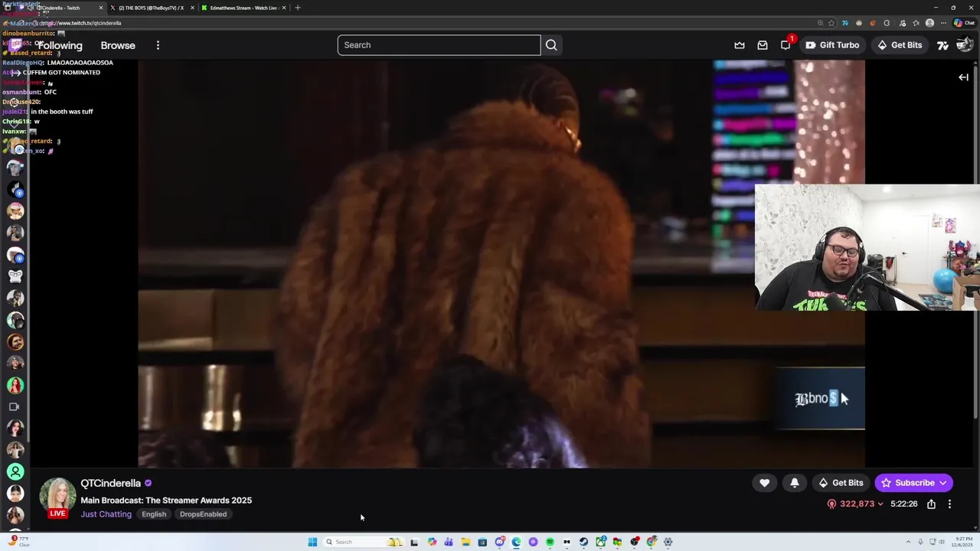The image size is (980, 551).
Task: Bookmark page with the star icon
Action: click(x=832, y=23)
